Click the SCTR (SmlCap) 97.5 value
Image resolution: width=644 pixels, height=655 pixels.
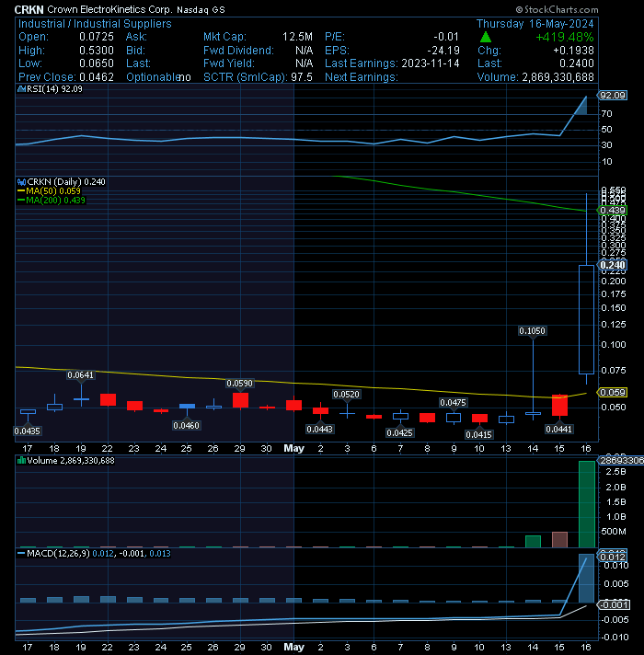pos(302,77)
